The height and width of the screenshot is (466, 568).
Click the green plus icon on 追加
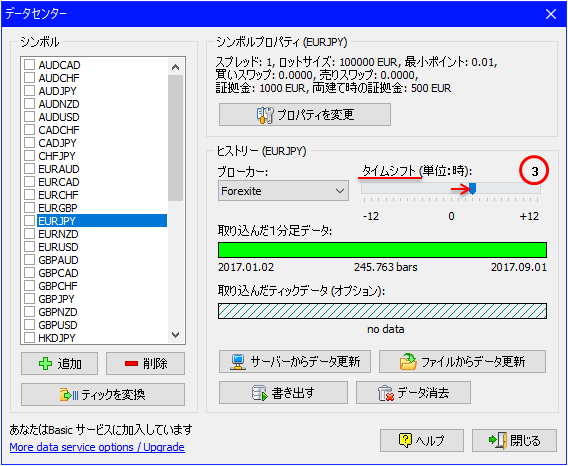pos(45,363)
